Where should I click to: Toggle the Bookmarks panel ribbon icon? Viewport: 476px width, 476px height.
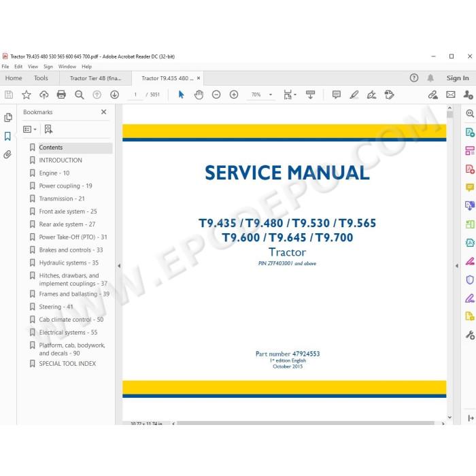(x=7, y=136)
